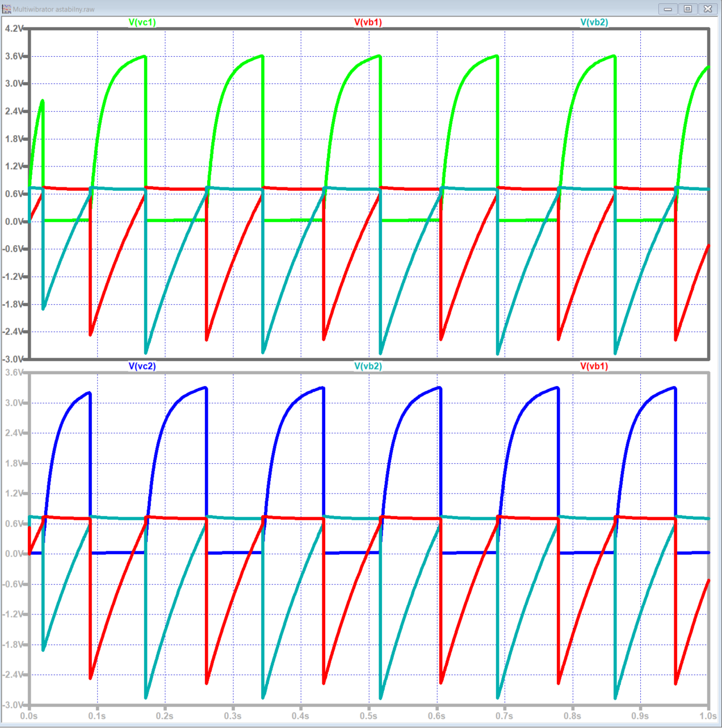Click the 0.3s label on time axis
Screen dimensions: 722x728
coord(233,716)
